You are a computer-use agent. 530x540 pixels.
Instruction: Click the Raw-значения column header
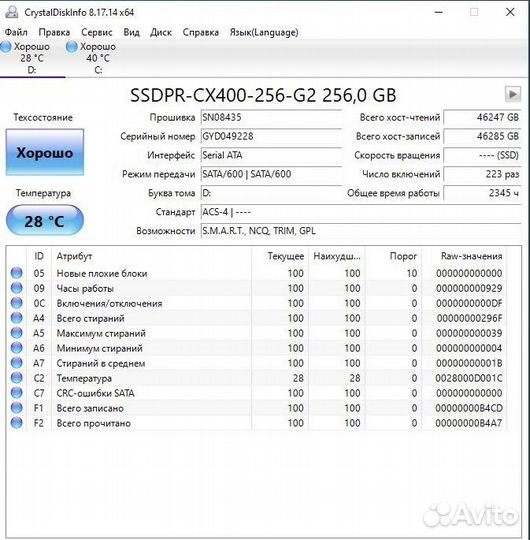464,256
